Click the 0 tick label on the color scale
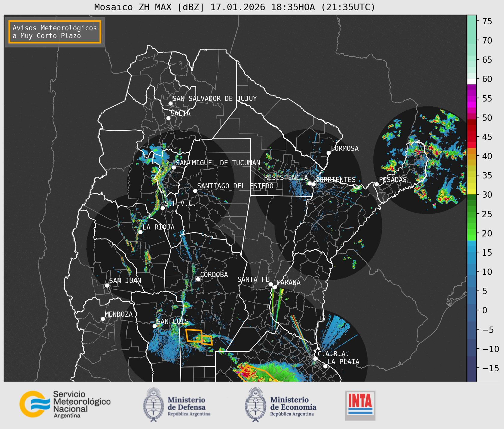504x429 pixels. tap(484, 310)
